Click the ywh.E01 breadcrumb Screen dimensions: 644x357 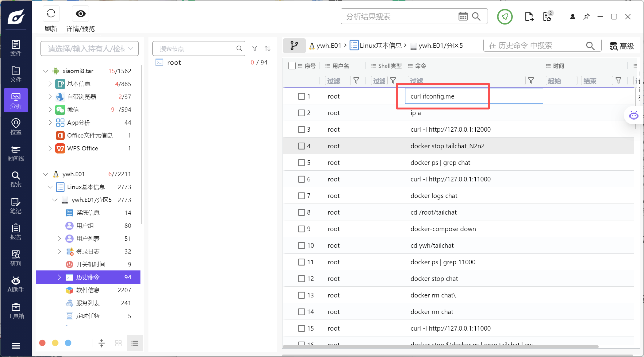(325, 46)
